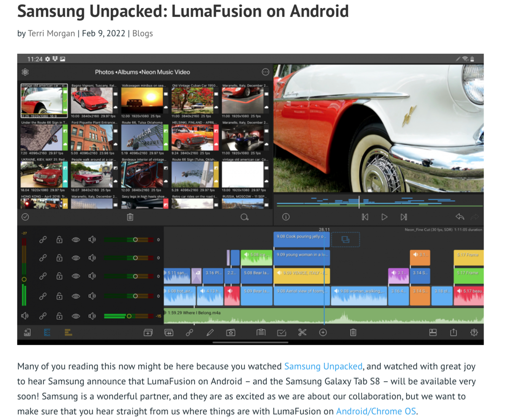Open the Terri Morgan author link
Viewport: 506px width, 420px height.
pyautogui.click(x=51, y=33)
